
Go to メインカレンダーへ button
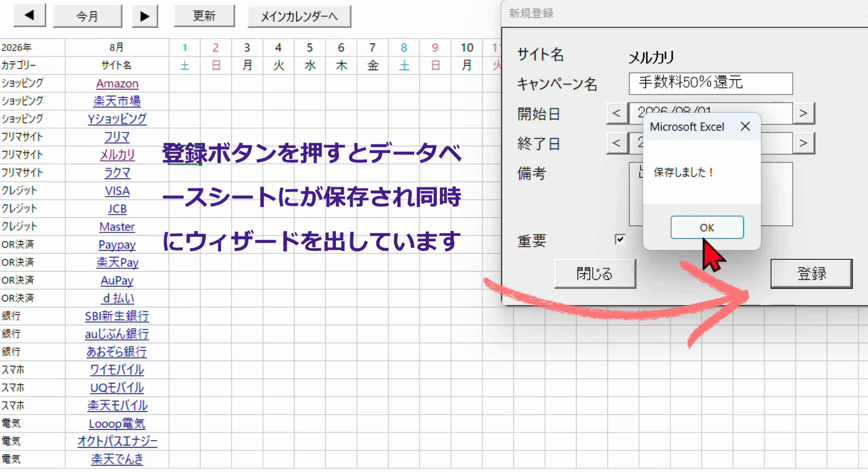tap(299, 16)
